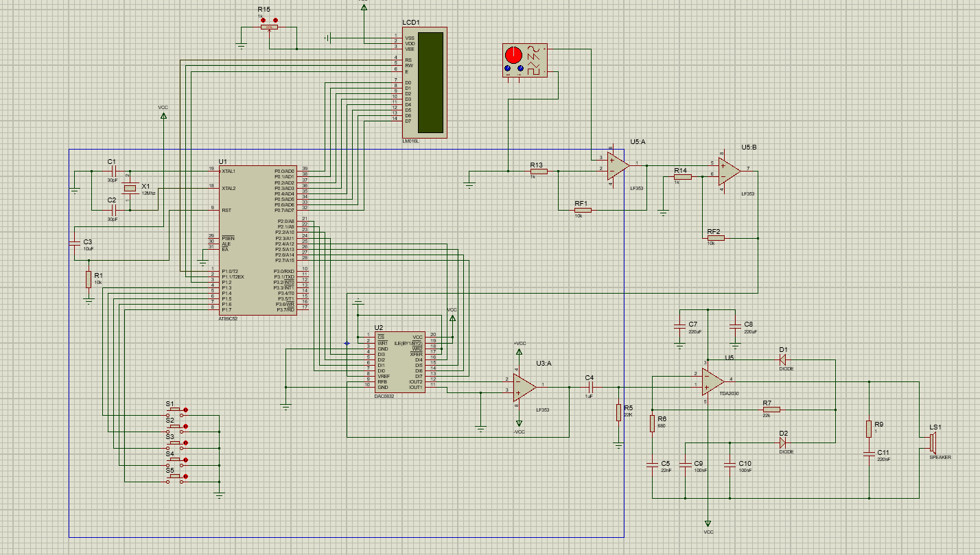Select the U3:A LF353 op-amp triangle

click(525, 388)
